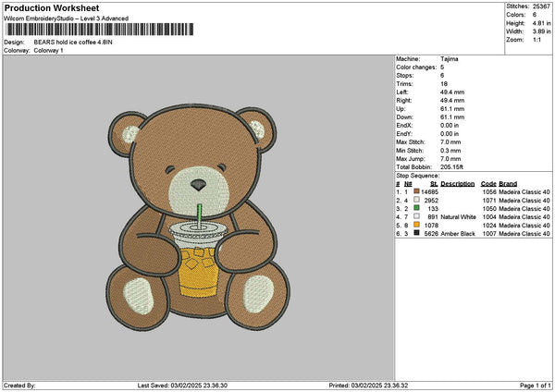555x392 pixels.
Task: Pick the green thread swatch for code 1050
Action: (x=416, y=208)
